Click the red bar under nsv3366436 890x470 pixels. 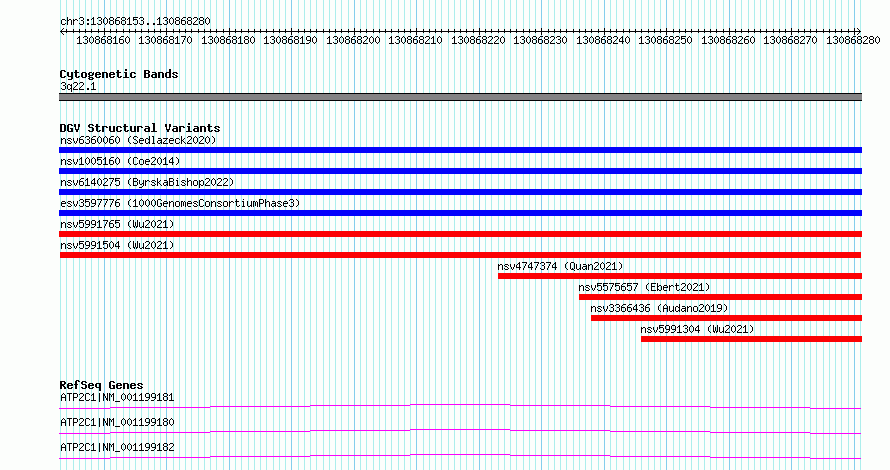point(727,318)
